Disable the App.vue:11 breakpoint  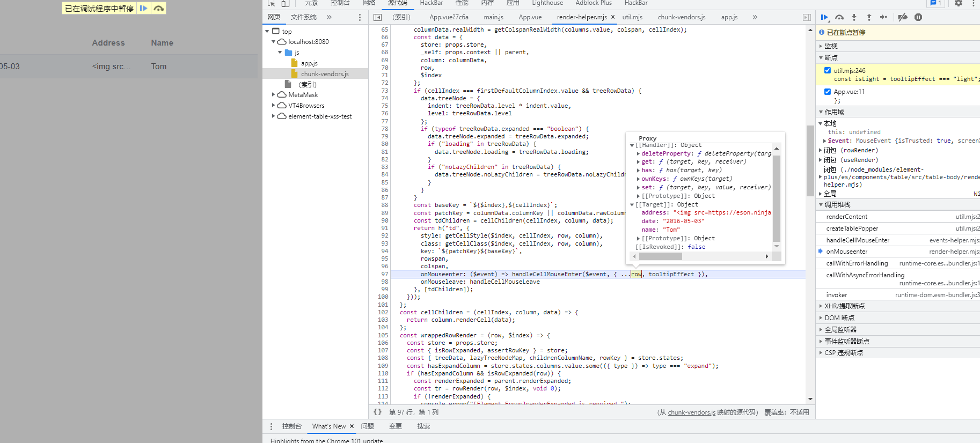coord(828,92)
